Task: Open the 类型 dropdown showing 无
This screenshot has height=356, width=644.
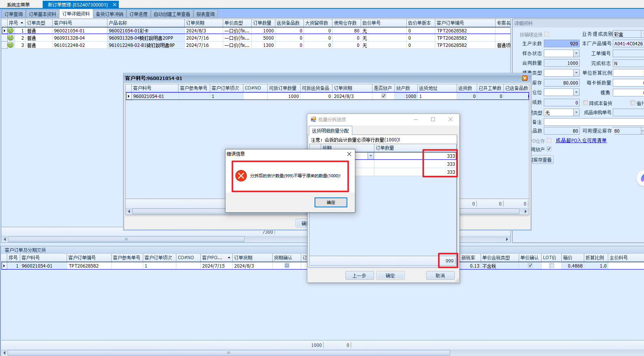Action: click(576, 112)
